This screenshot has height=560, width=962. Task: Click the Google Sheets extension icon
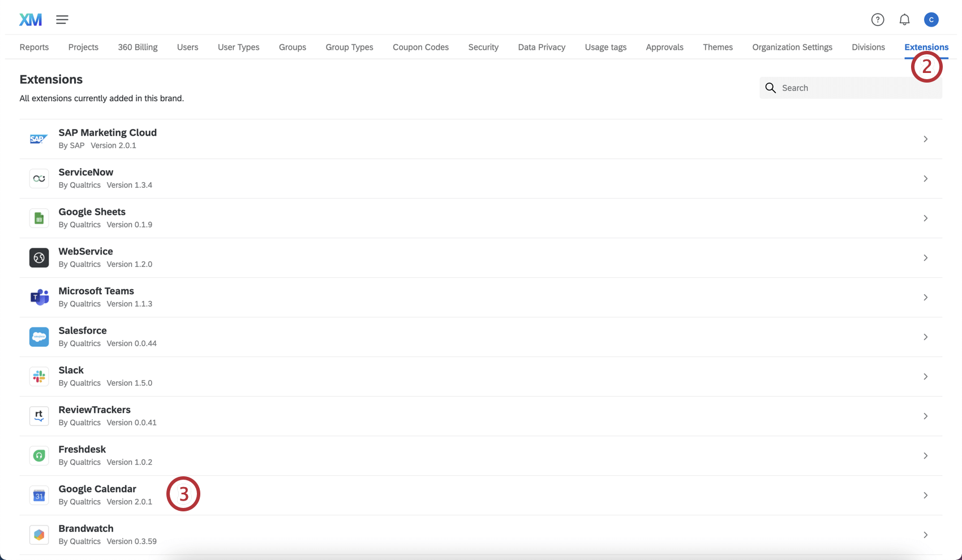coord(38,218)
